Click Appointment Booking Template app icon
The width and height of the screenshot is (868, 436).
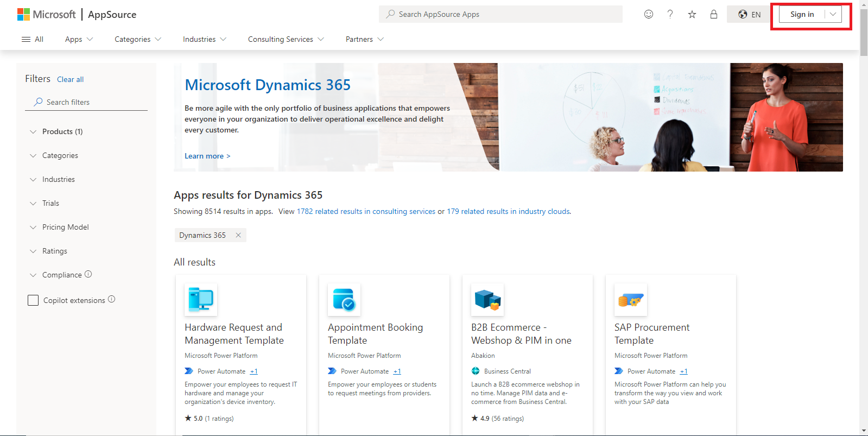click(344, 300)
